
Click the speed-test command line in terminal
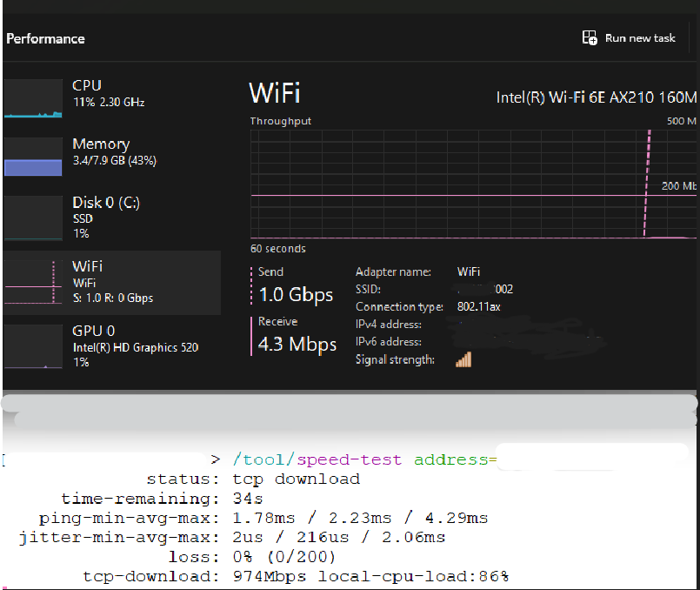pyautogui.click(x=348, y=459)
